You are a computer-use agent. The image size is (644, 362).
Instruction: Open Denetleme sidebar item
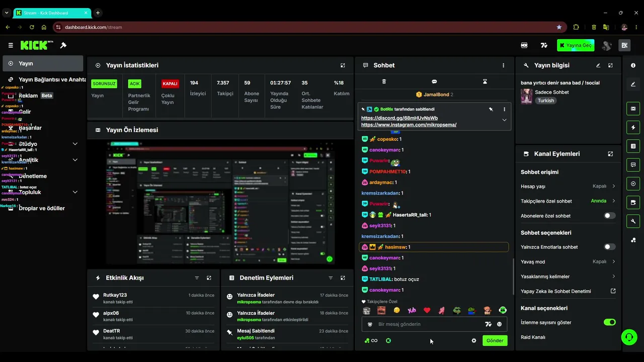coord(43,176)
